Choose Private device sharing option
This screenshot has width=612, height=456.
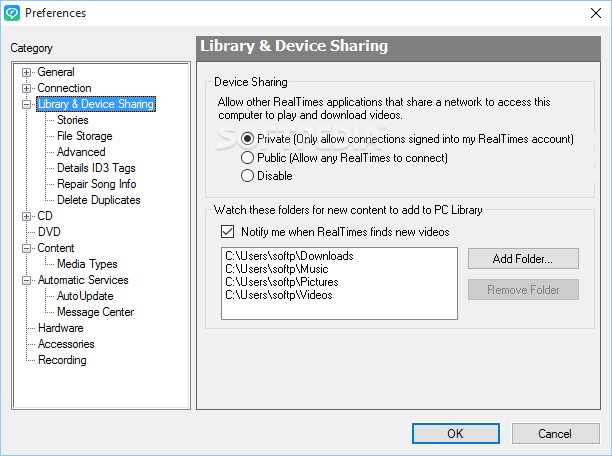pos(247,139)
